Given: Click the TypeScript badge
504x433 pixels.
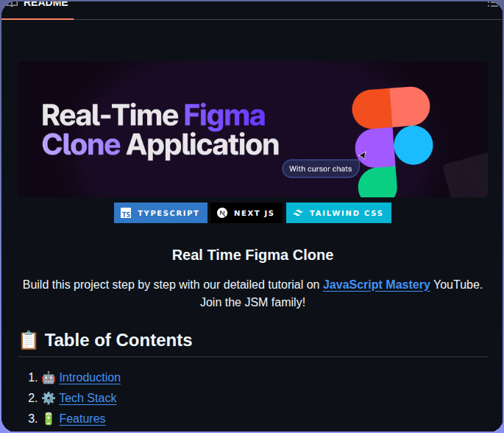Looking at the screenshot, I should click(160, 213).
